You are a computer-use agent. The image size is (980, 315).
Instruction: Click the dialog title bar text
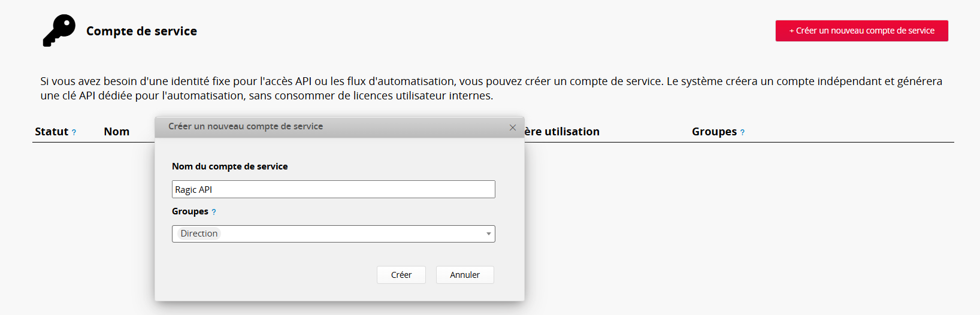pyautogui.click(x=246, y=126)
